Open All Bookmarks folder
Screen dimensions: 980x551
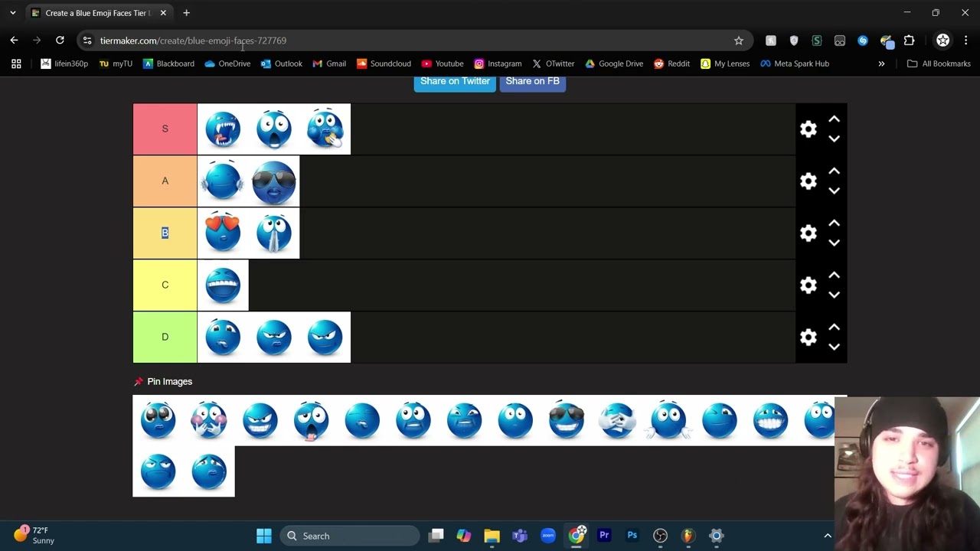point(939,64)
